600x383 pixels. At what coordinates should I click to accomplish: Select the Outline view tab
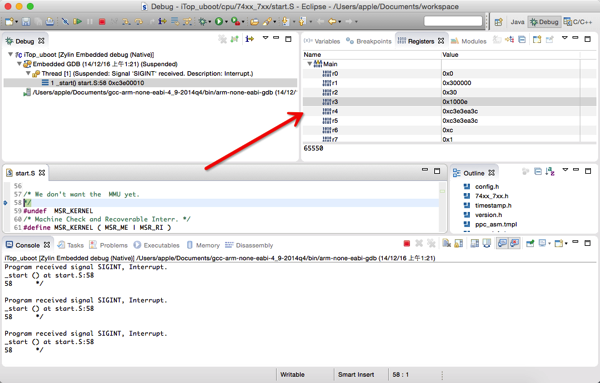[x=473, y=173]
